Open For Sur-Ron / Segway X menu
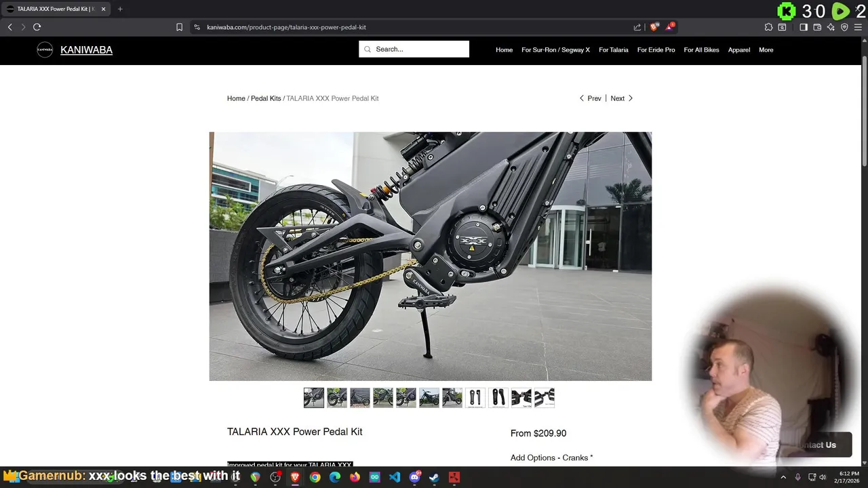Screen dimensions: 868x488 pyautogui.click(x=555, y=50)
